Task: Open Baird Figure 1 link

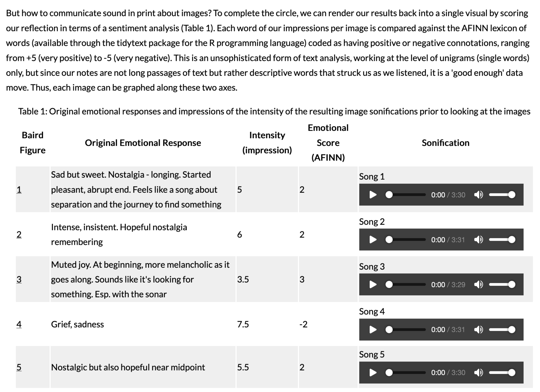Action: 19,190
